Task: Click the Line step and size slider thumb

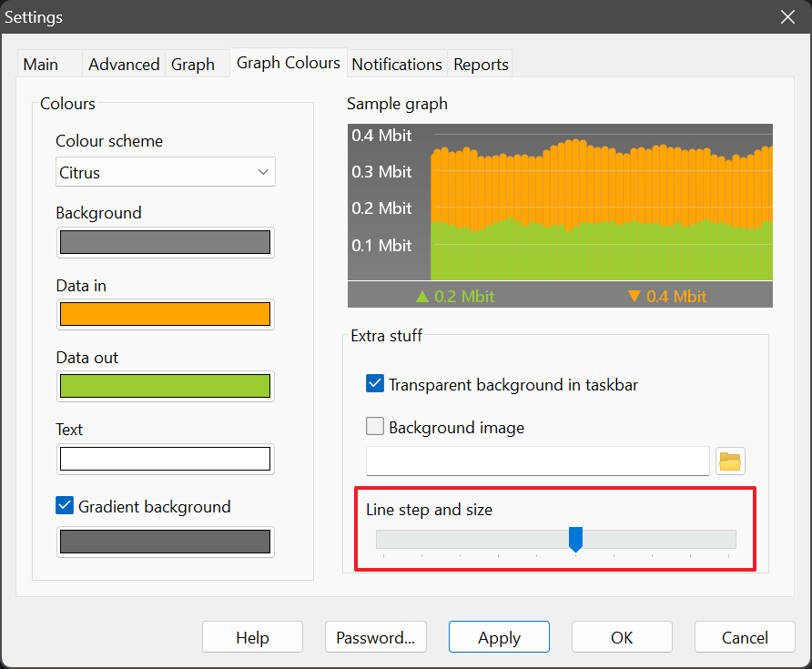Action: click(576, 539)
